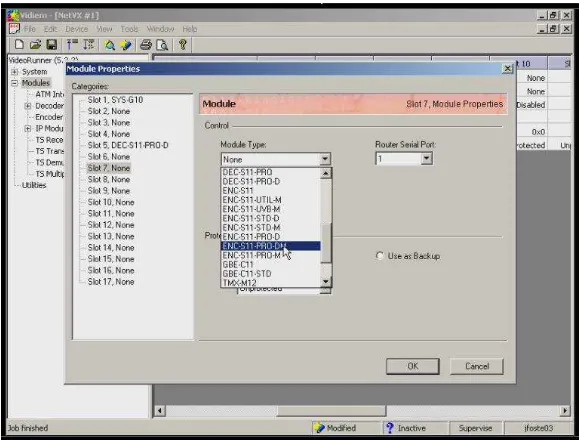Select Encoder in the main tree
The height and width of the screenshot is (440, 582).
pyautogui.click(x=49, y=117)
